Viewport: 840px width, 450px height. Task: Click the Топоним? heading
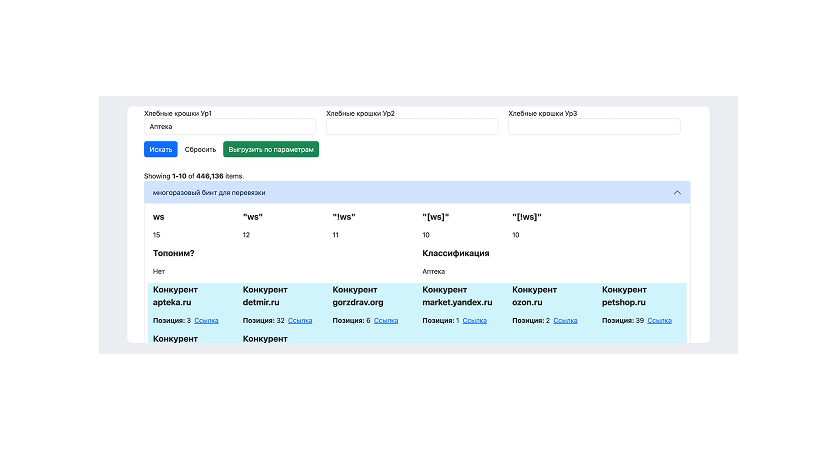[173, 253]
